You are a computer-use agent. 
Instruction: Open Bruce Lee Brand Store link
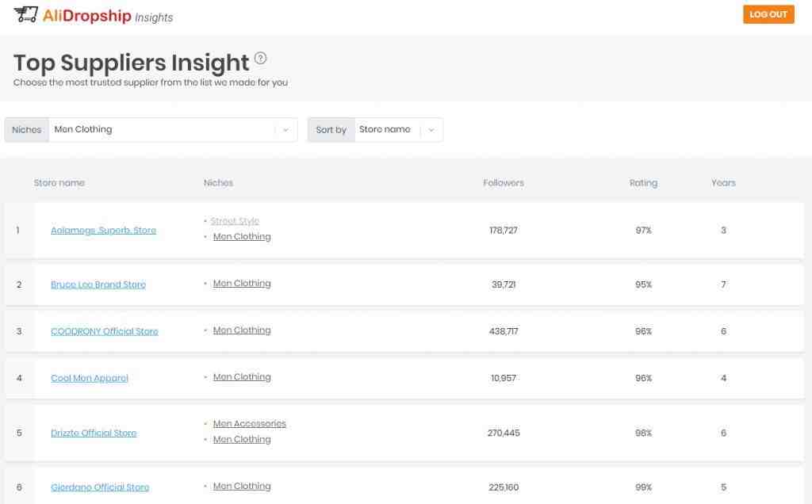(98, 284)
